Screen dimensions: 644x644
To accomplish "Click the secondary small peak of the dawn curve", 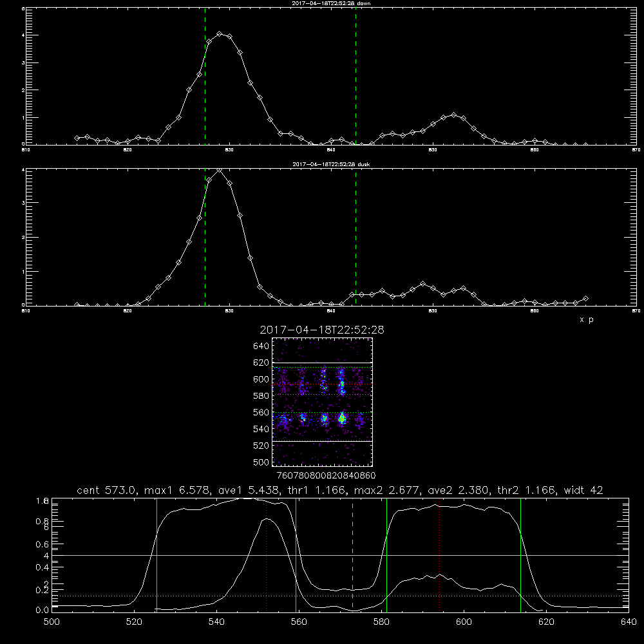I will pyautogui.click(x=453, y=115).
